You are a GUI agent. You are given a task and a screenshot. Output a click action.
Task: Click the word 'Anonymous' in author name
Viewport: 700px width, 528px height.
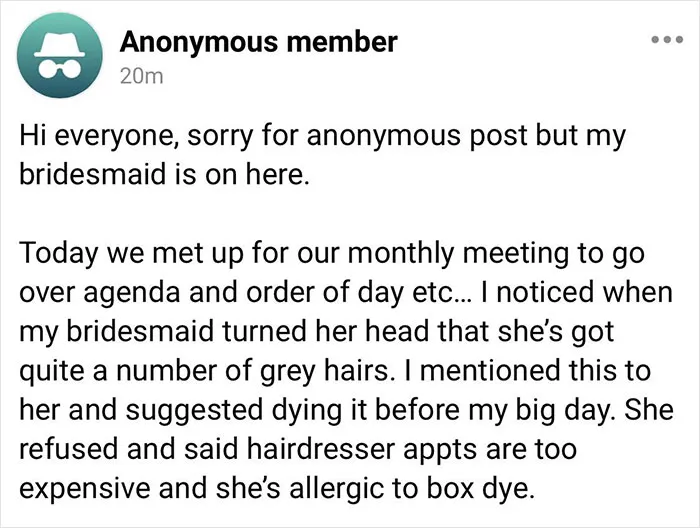tap(199, 43)
